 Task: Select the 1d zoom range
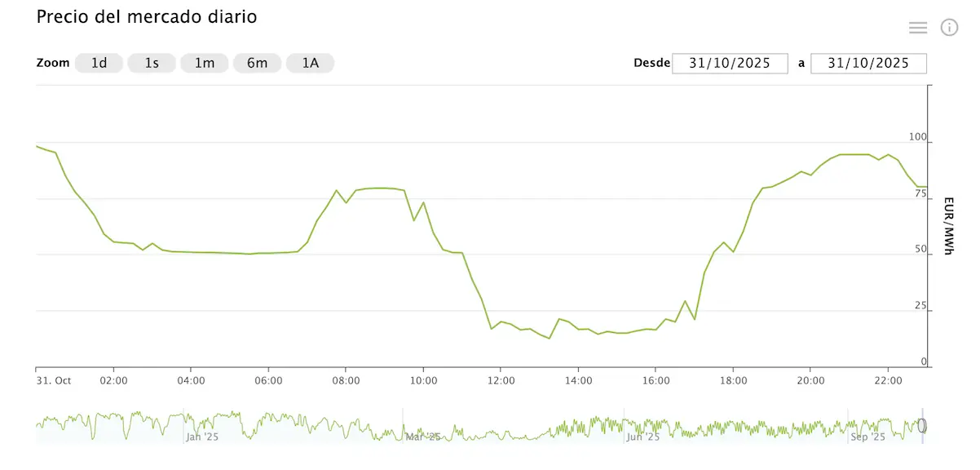99,63
